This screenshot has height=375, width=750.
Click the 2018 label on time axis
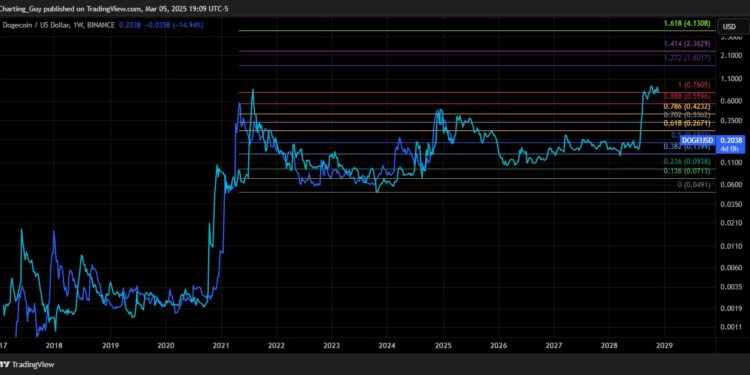click(54, 345)
